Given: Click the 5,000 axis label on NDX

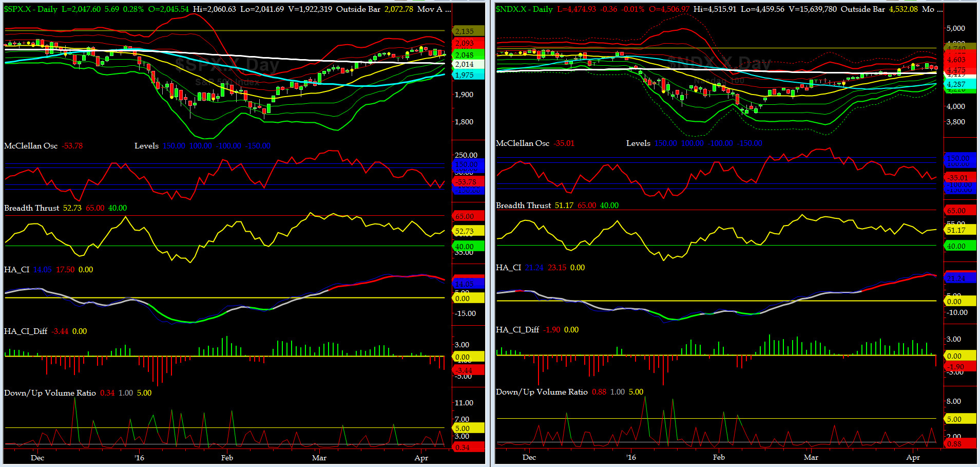Looking at the screenshot, I should 955,28.
